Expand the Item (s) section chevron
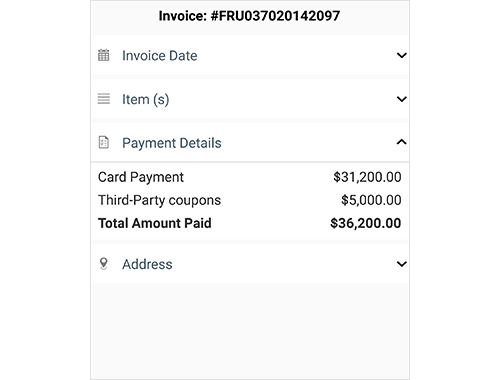500x380 pixels. pos(402,99)
